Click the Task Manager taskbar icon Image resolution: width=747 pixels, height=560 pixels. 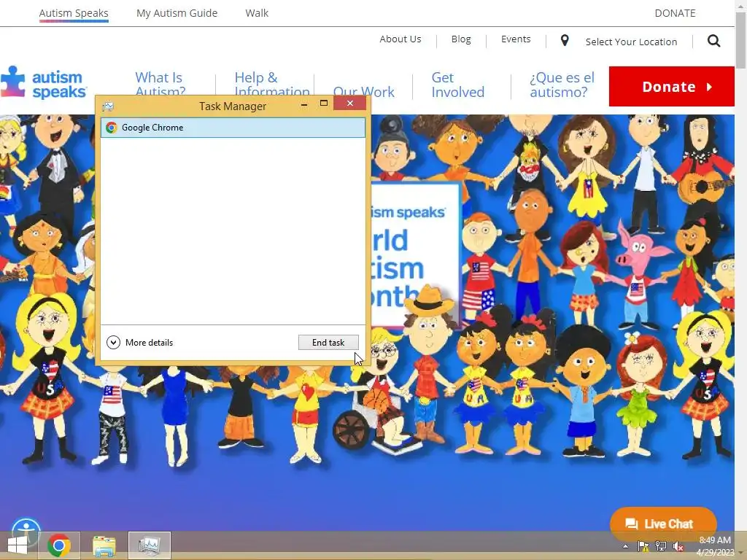(x=149, y=545)
